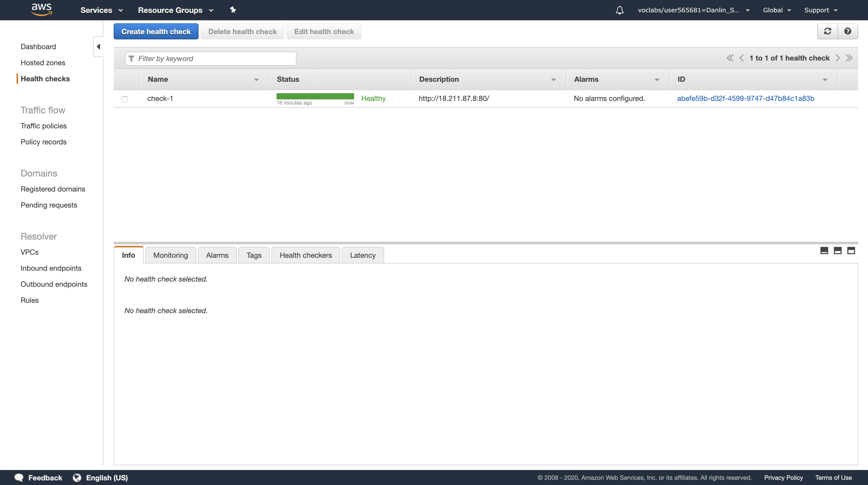Click the green health status bar
The height and width of the screenshot is (485, 868).
[315, 97]
